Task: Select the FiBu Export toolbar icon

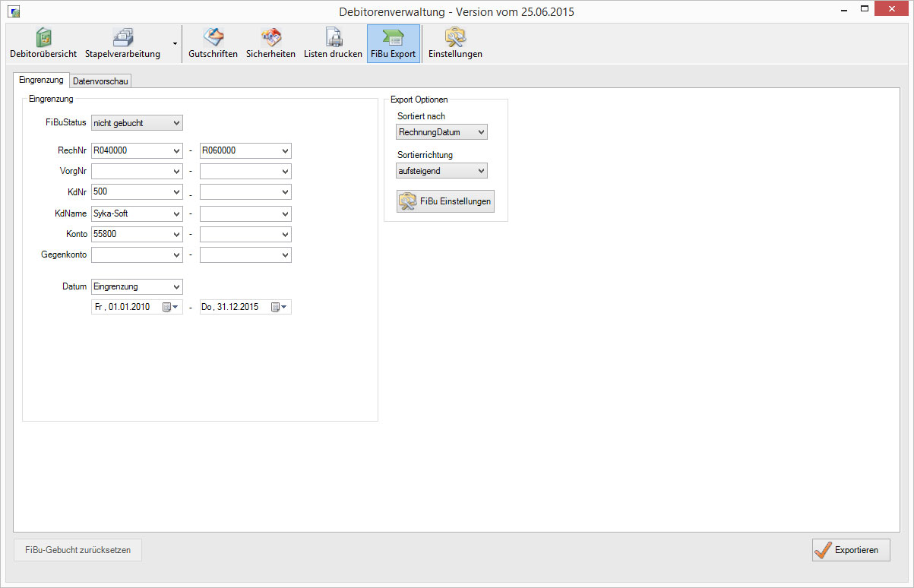Action: [x=393, y=37]
